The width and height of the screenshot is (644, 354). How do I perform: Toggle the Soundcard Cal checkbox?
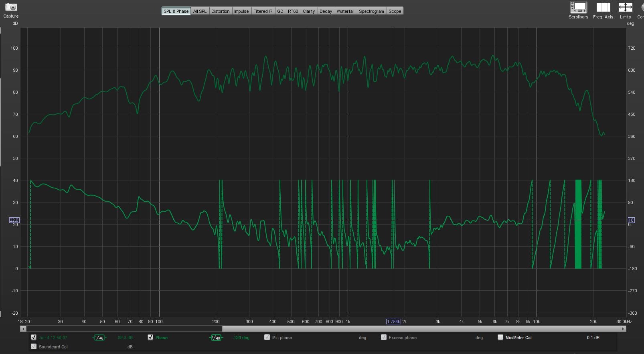click(x=34, y=347)
